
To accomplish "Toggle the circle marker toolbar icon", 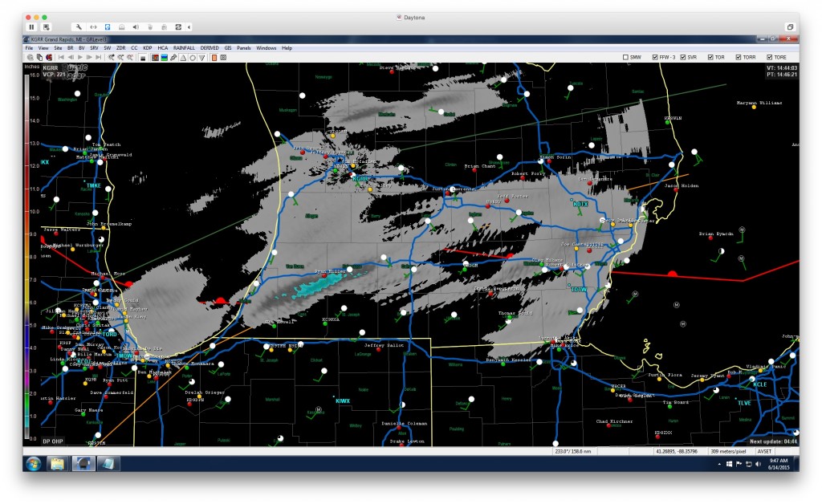I will click(x=193, y=57).
